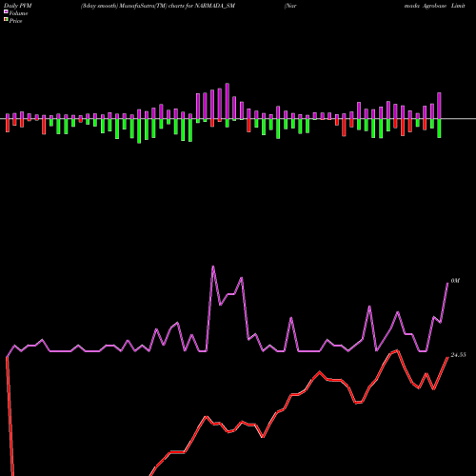Click the volume line's highest peak
476x476 pixels.
213,267
